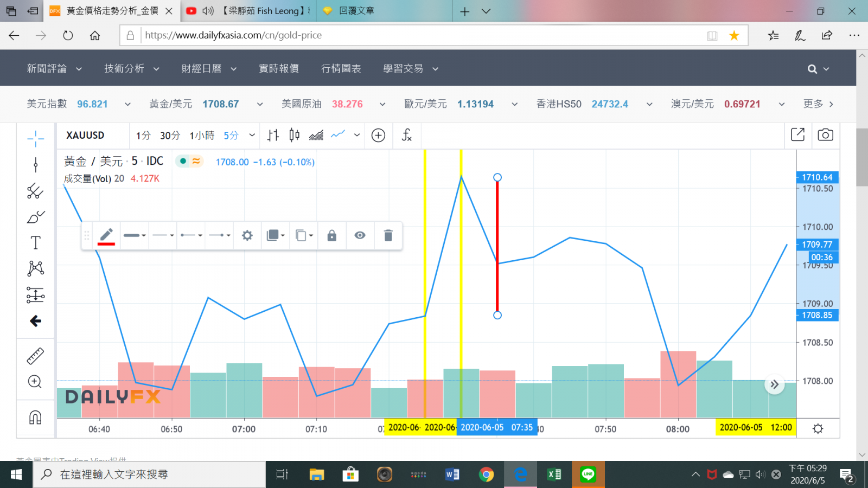Open the 技術分析 menu
Image resolution: width=868 pixels, height=488 pixels.
coord(132,69)
